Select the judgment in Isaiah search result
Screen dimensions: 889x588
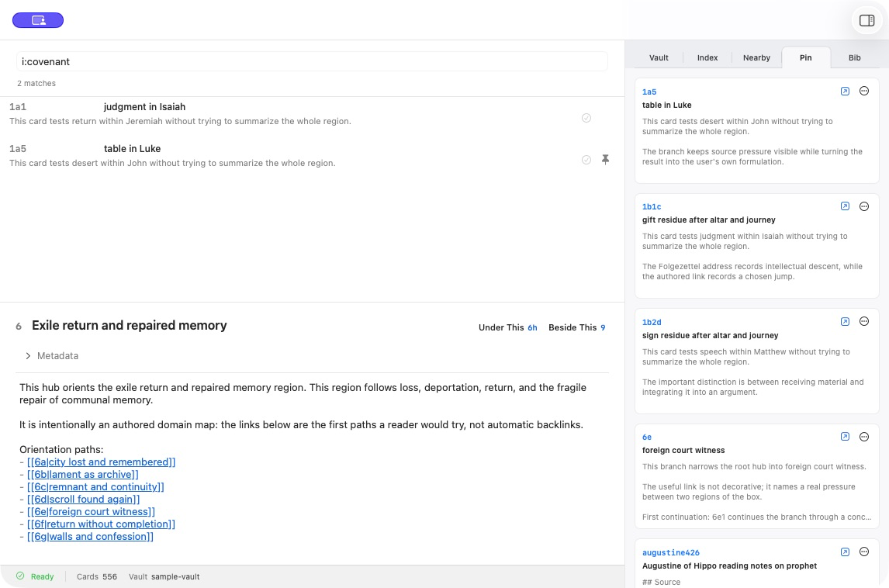[x=312, y=113]
